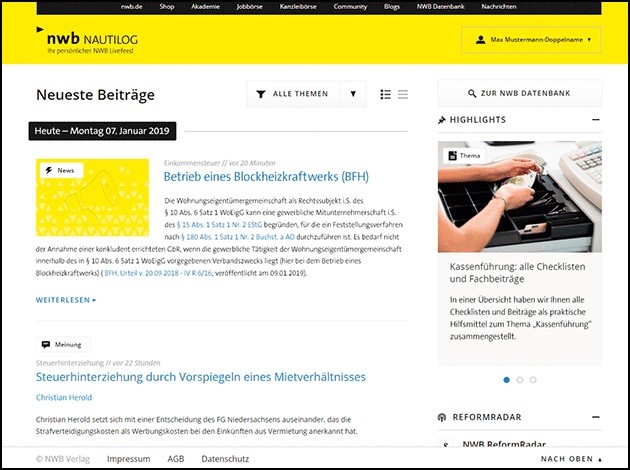Select the first carousel dot
This screenshot has height=470, width=630.
pos(506,380)
